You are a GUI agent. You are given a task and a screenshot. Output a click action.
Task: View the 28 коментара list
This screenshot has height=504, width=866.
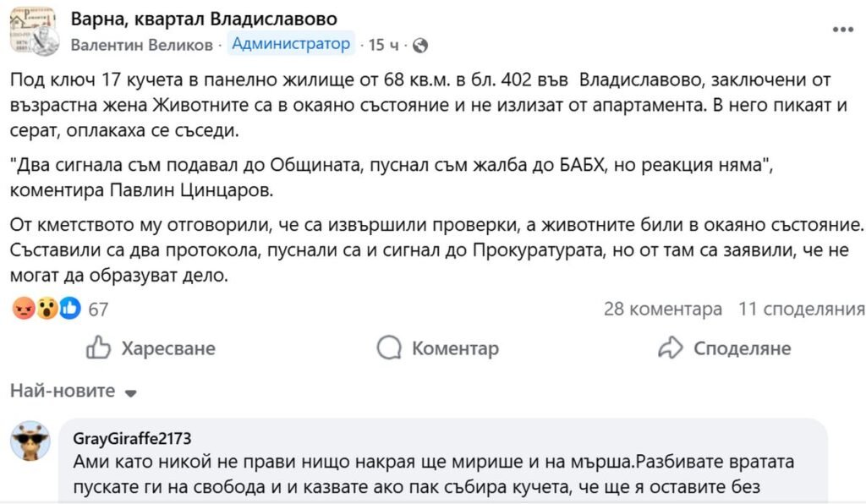[x=662, y=310]
